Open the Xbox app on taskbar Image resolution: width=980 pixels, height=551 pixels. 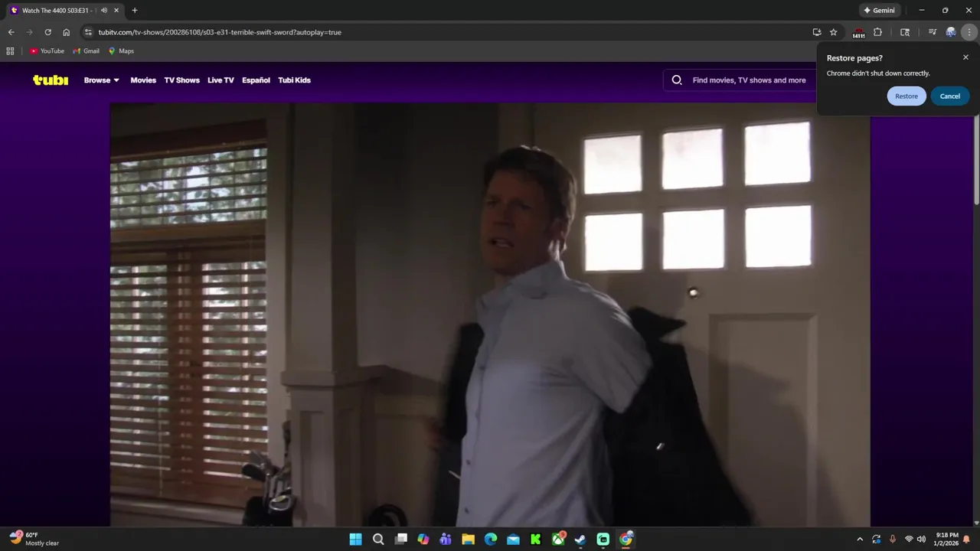558,540
